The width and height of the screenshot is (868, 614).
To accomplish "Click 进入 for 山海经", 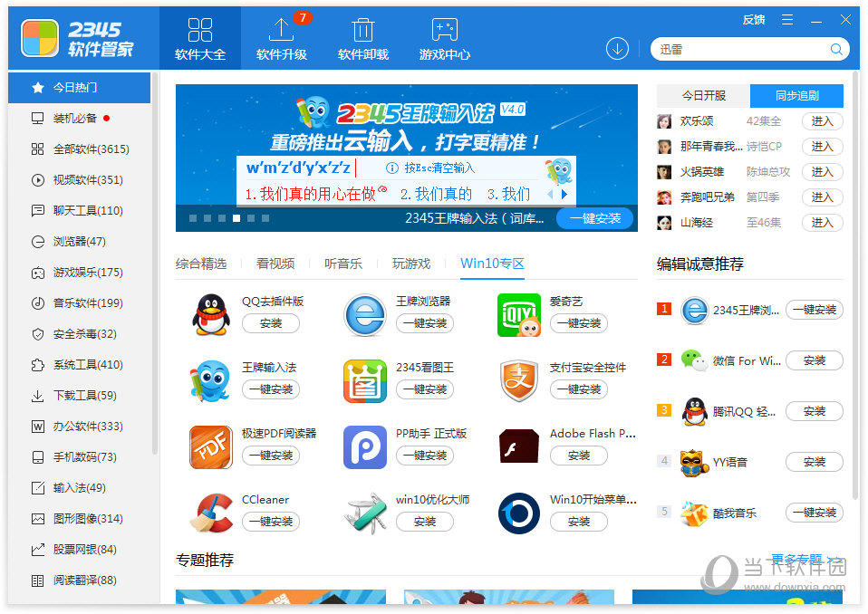I will click(822, 223).
